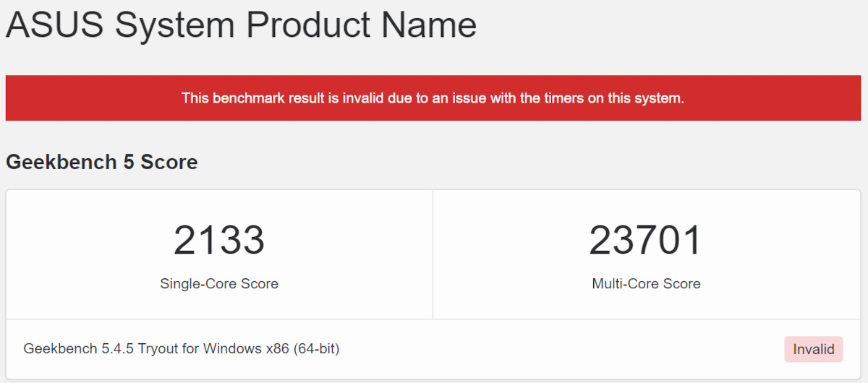Click the 2133 single-core score number
Screen dimensions: 868x383
pos(219,241)
